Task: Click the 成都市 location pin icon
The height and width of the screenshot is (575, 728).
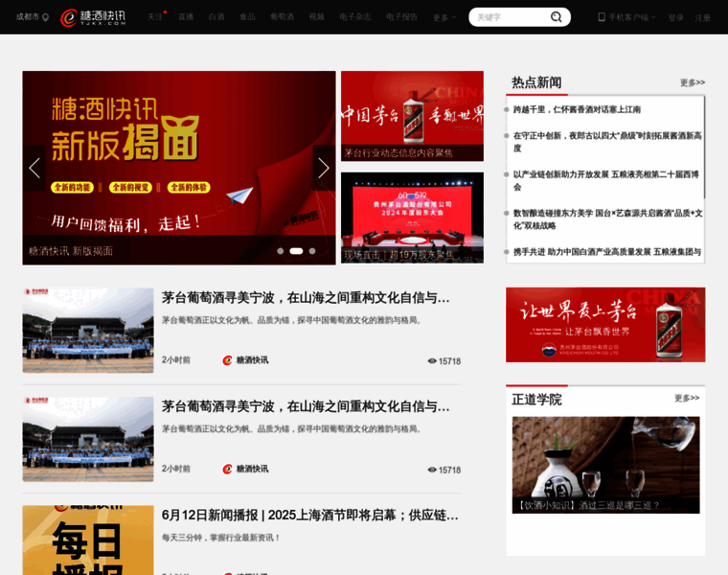Action: [x=46, y=17]
